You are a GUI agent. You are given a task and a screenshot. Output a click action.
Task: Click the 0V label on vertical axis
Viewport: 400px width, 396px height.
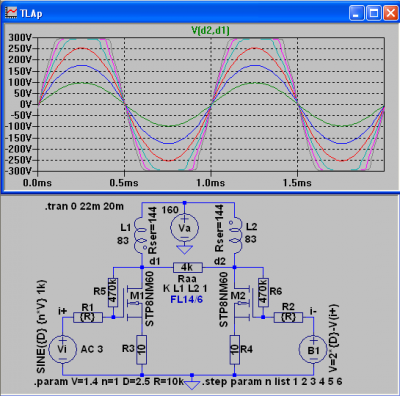point(25,104)
